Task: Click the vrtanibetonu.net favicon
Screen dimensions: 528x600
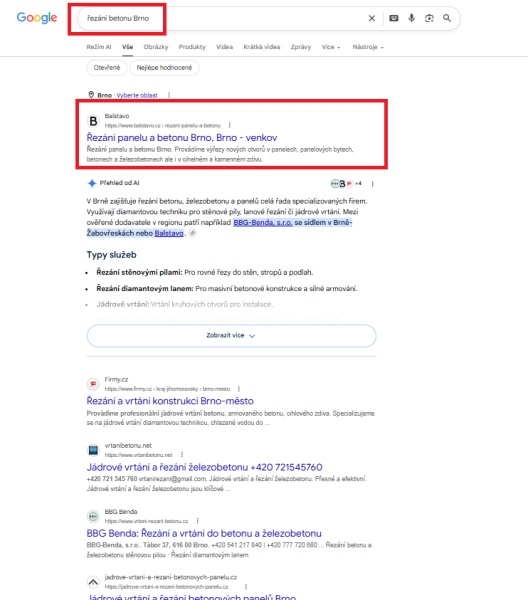Action: 93,450
